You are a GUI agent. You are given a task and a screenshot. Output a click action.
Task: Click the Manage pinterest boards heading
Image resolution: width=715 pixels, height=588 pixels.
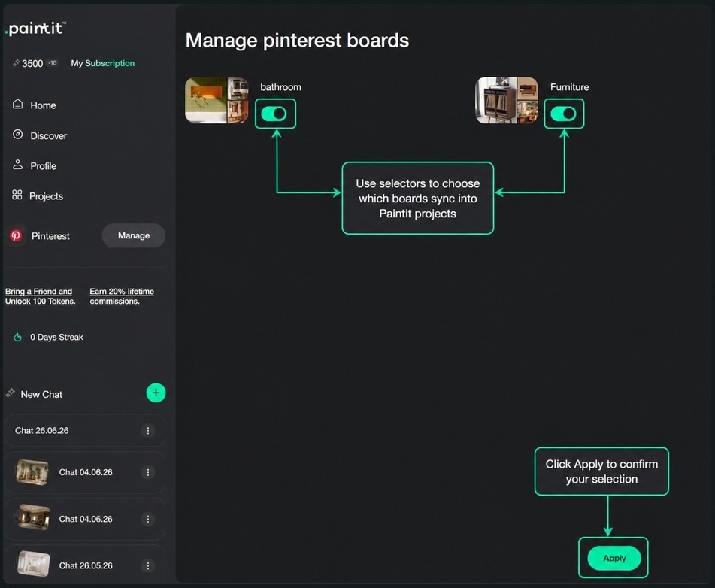click(x=297, y=40)
